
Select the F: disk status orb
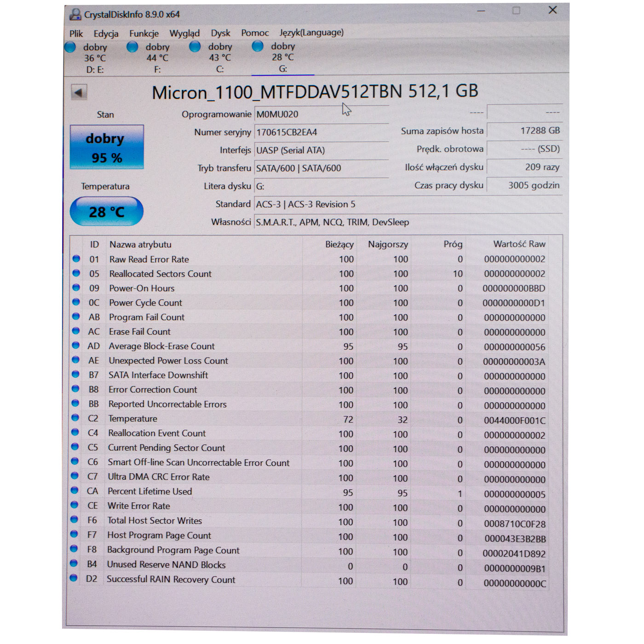132,47
